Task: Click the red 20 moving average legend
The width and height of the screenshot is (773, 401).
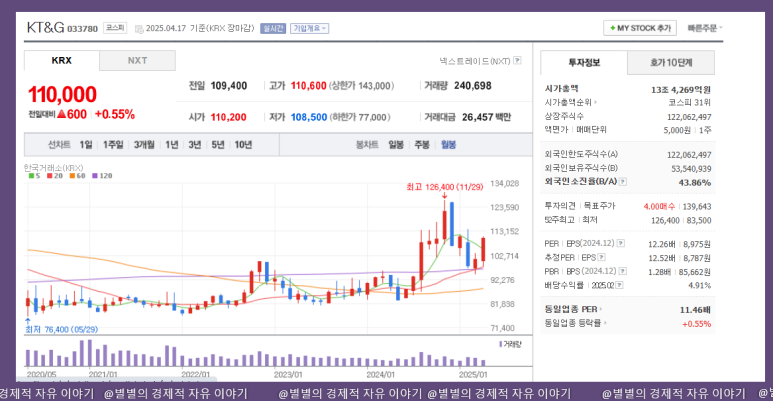Action: coord(55,176)
